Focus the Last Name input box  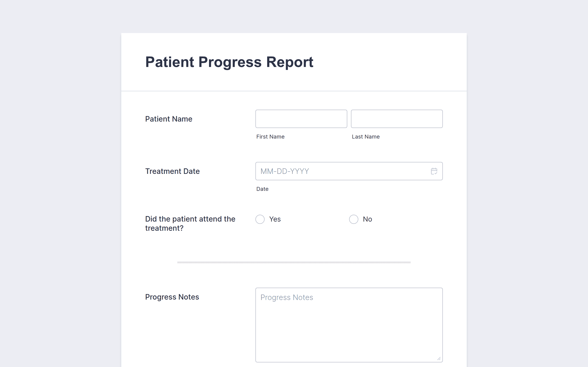click(397, 119)
